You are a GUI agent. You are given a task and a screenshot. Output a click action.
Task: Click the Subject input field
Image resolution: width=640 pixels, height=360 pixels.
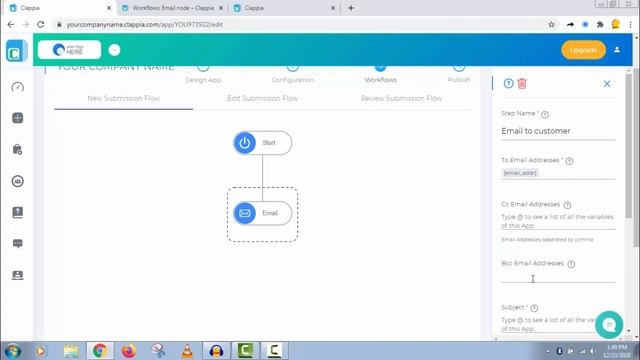pos(558,324)
